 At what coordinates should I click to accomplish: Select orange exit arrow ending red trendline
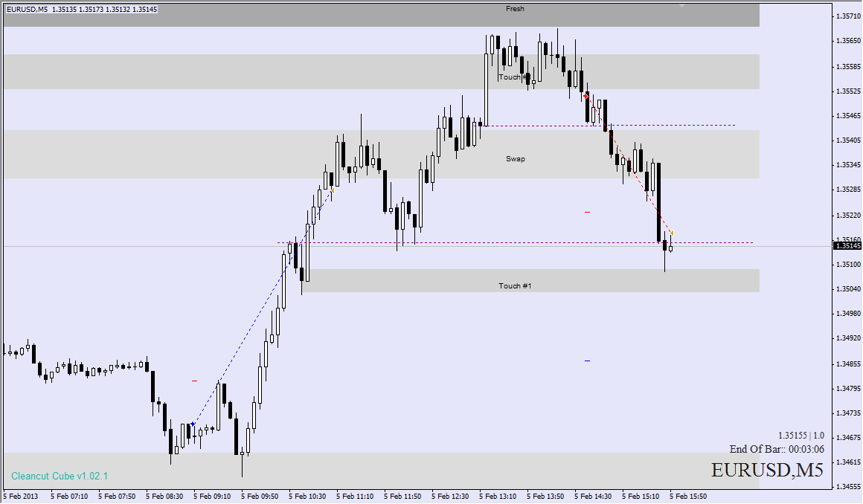tap(672, 233)
